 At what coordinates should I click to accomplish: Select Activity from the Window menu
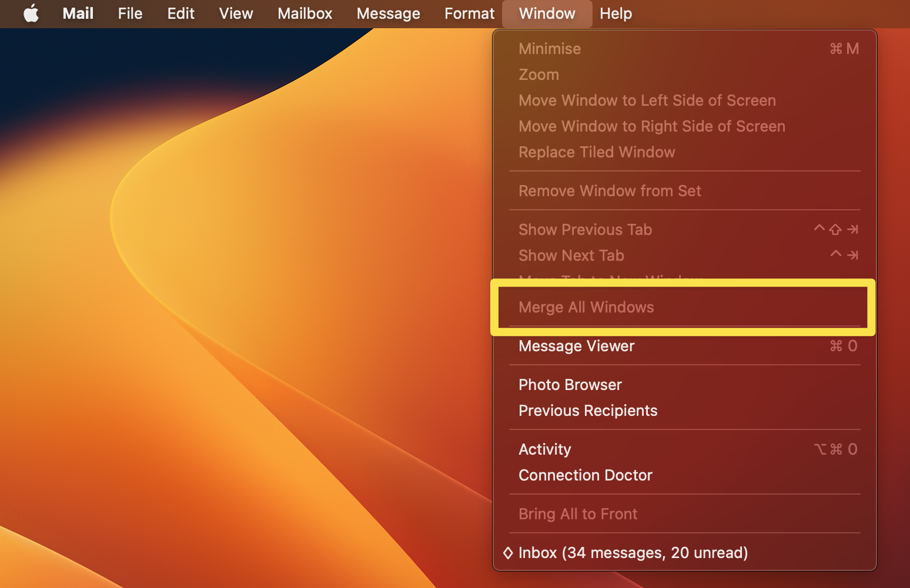544,449
